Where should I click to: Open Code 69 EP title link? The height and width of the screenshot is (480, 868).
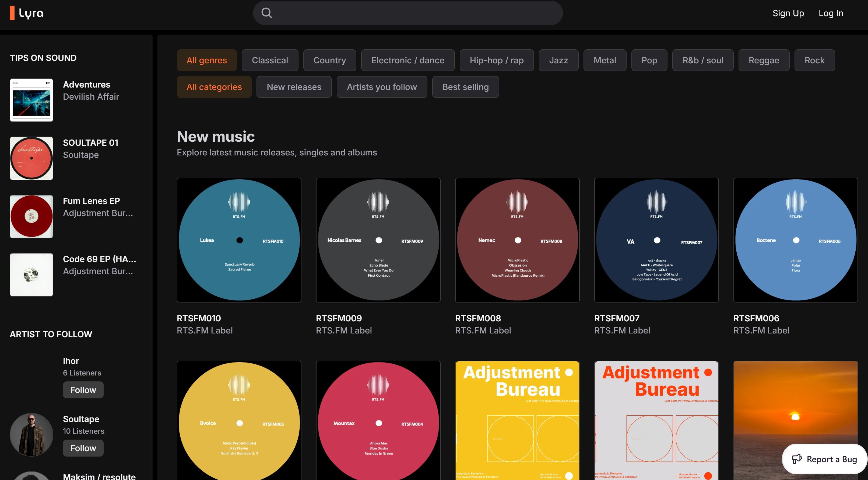click(99, 259)
